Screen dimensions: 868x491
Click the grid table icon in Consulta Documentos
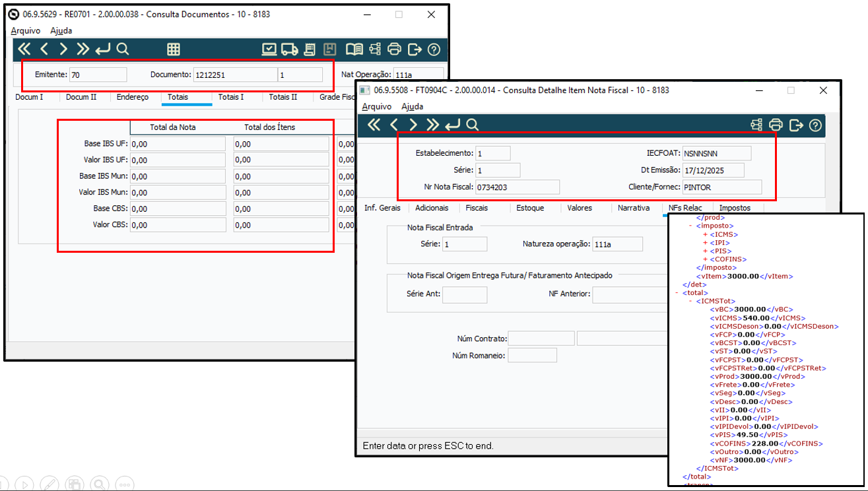[174, 49]
